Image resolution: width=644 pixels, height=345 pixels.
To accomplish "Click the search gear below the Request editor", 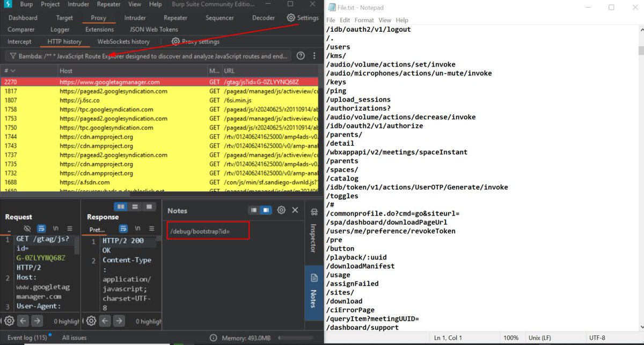I will pos(9,321).
